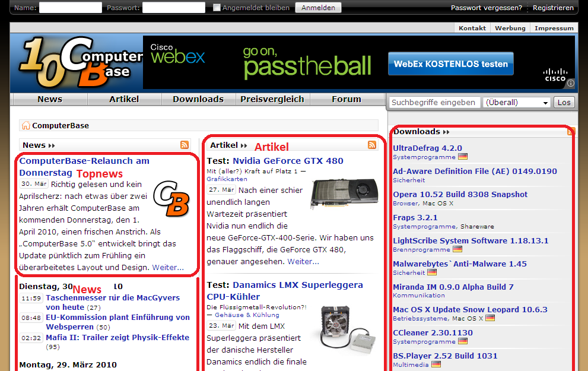Click the German flag next to Mac OS X Update
588x371 pixels.
point(490,318)
